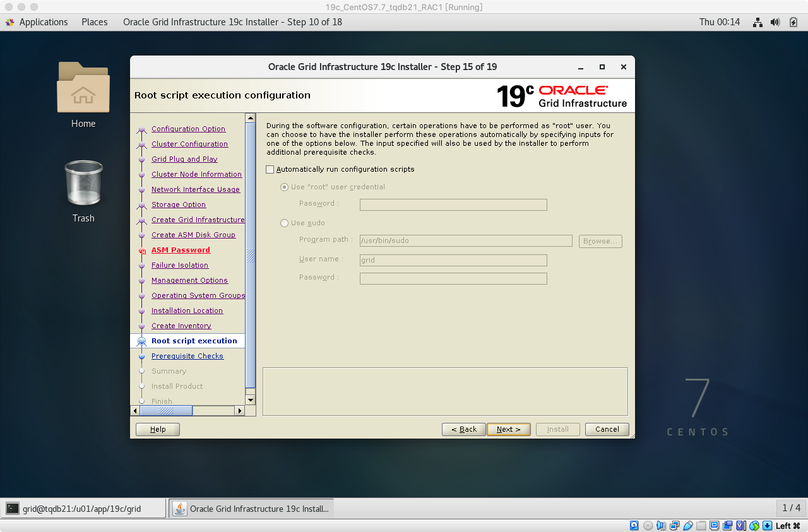808x532 pixels.
Task: Open Grid Plug and Play step
Action: point(184,159)
